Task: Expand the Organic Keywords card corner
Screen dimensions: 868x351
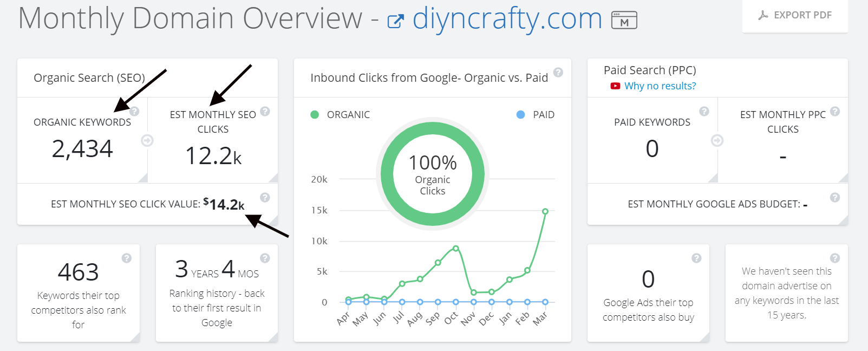Action: click(x=143, y=178)
